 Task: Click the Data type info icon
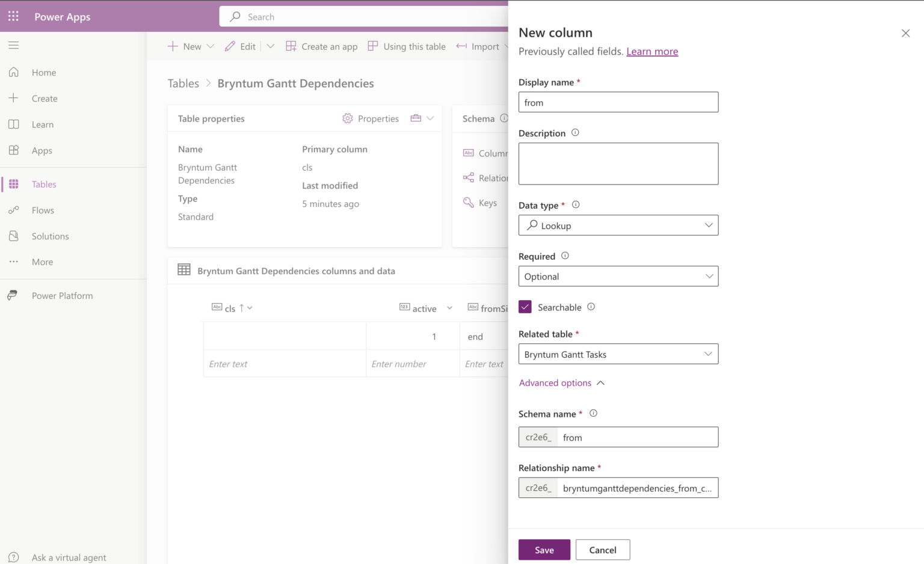pyautogui.click(x=576, y=205)
